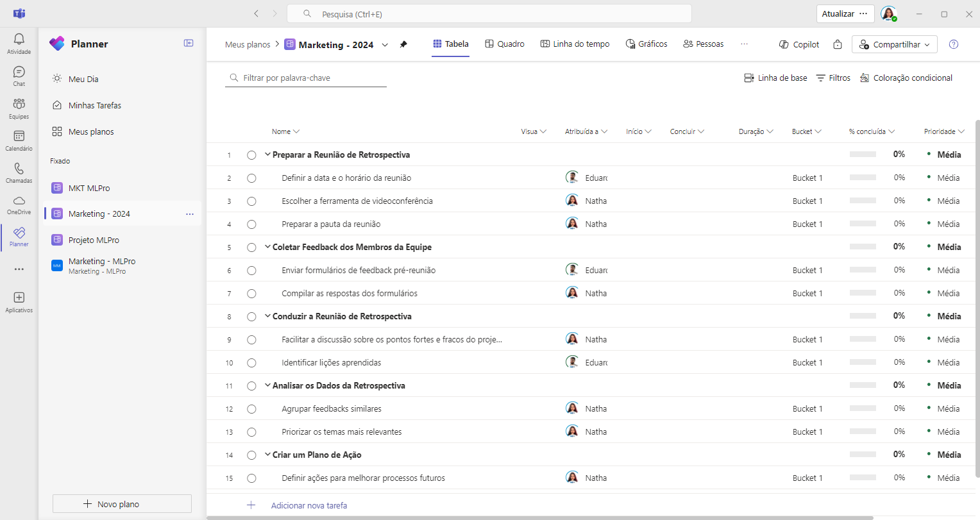Mark Definir ações para melhorar complete
The width and height of the screenshot is (980, 520).
(x=251, y=478)
